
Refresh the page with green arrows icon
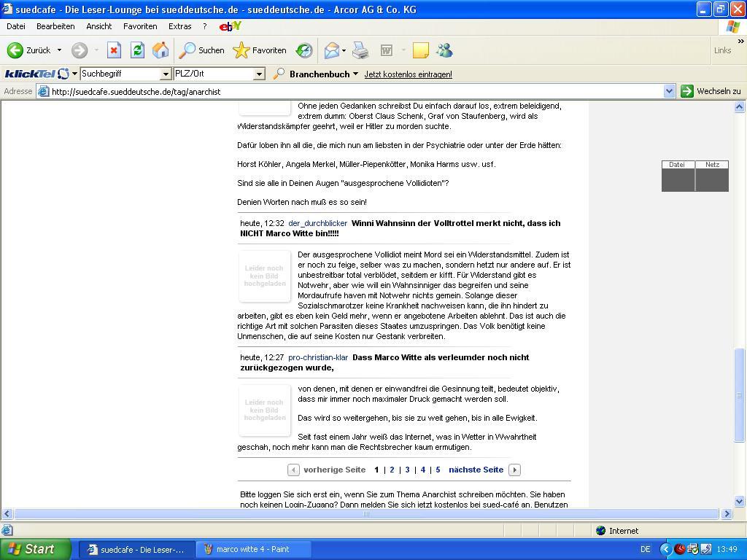point(137,50)
